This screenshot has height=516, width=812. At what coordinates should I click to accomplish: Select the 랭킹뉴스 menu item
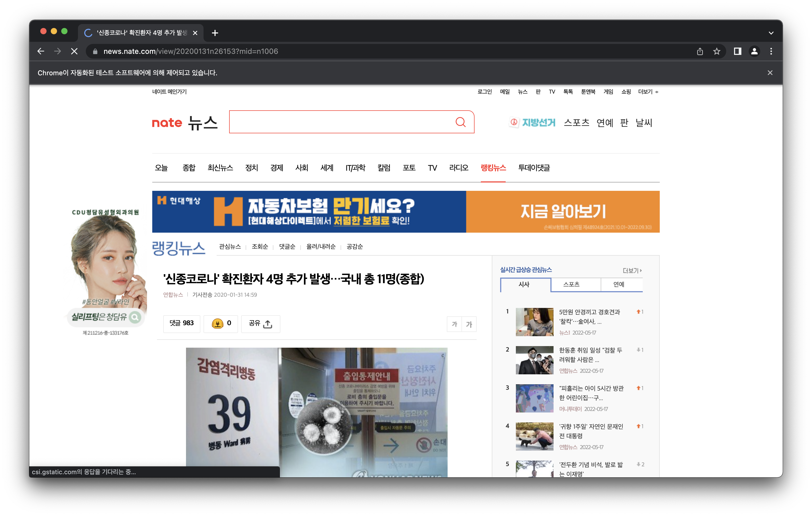point(493,168)
